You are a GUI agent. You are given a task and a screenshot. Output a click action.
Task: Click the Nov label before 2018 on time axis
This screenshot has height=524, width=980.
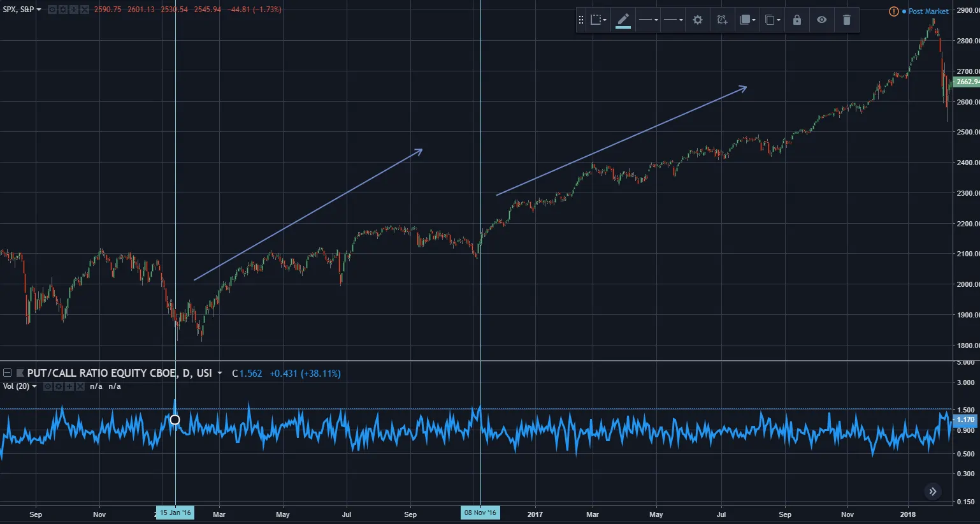pos(847,514)
